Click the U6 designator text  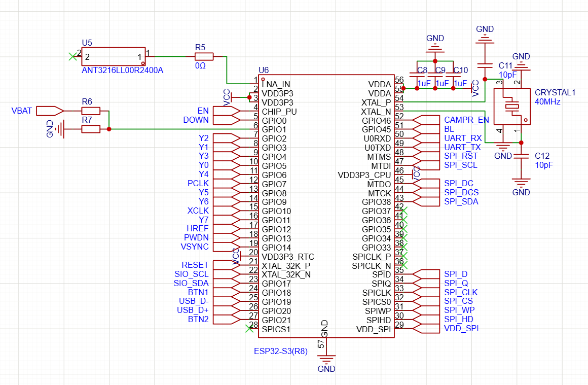point(264,70)
